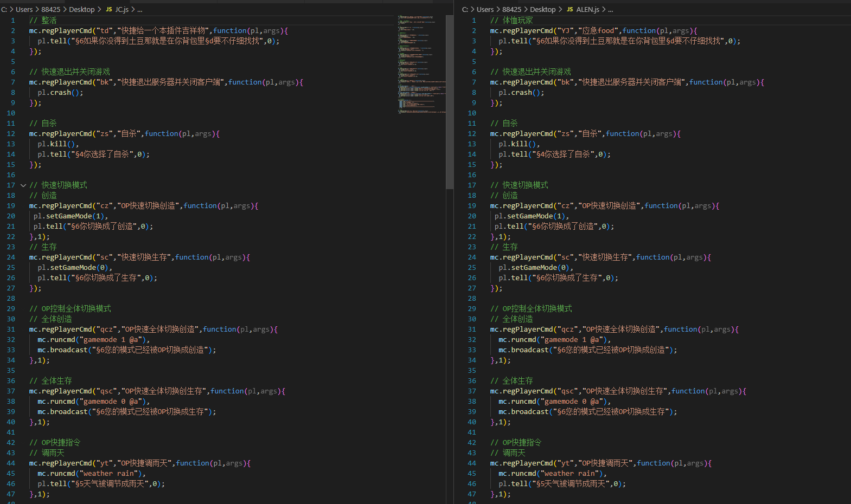This screenshot has width=851, height=504.
Task: Click pl.setGameMode(0), on line 25 of JC.js
Action: (x=75, y=268)
